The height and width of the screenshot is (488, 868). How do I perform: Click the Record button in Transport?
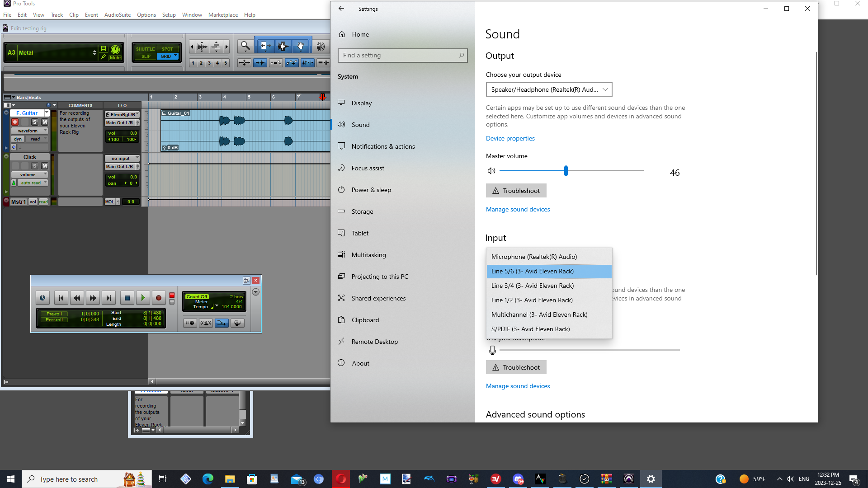pyautogui.click(x=159, y=298)
